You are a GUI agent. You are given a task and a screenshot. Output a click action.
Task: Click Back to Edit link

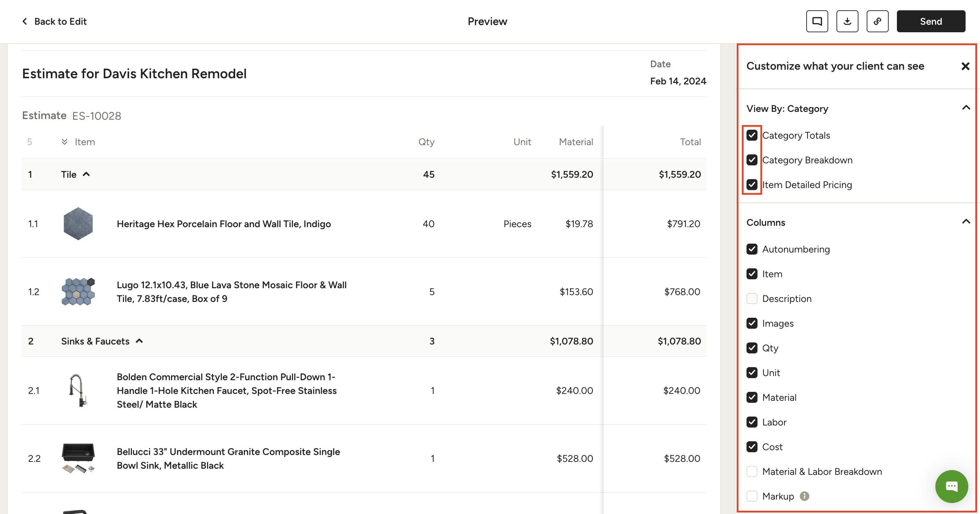60,21
